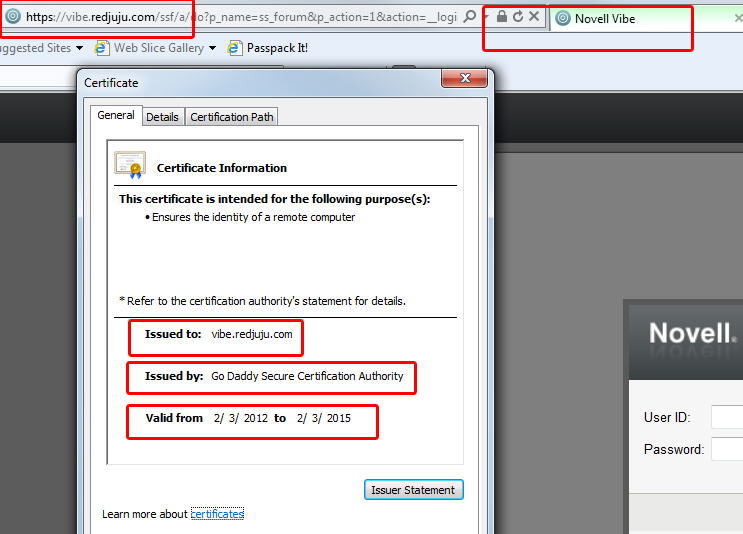Expand the Web Slice Gallery dropdown arrow
Screen dimensions: 743x534
pos(212,48)
